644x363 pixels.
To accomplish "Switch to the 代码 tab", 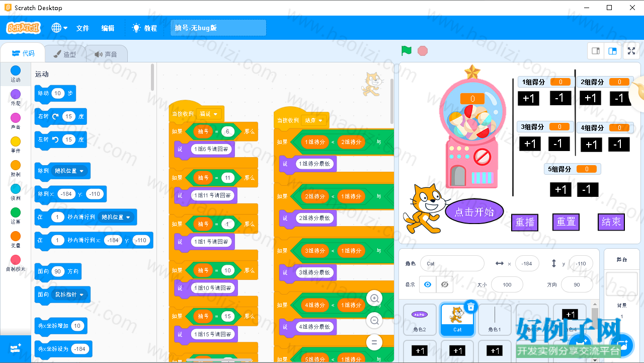I will 23,53.
